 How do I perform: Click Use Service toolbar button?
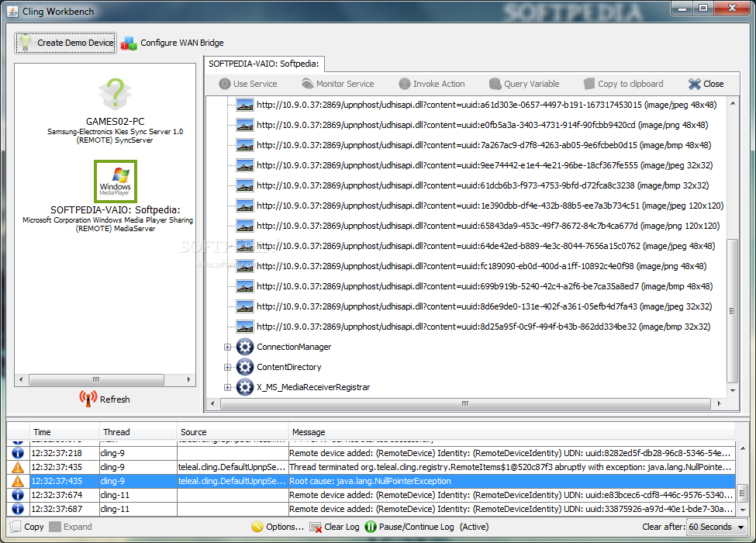point(248,84)
